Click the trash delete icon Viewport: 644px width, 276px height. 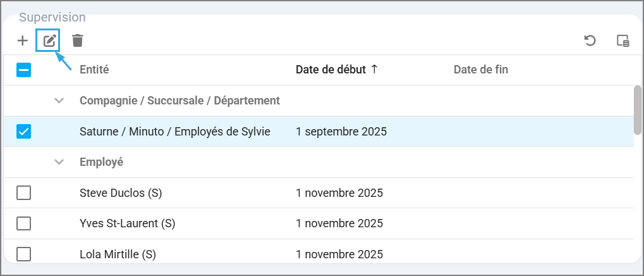[77, 41]
